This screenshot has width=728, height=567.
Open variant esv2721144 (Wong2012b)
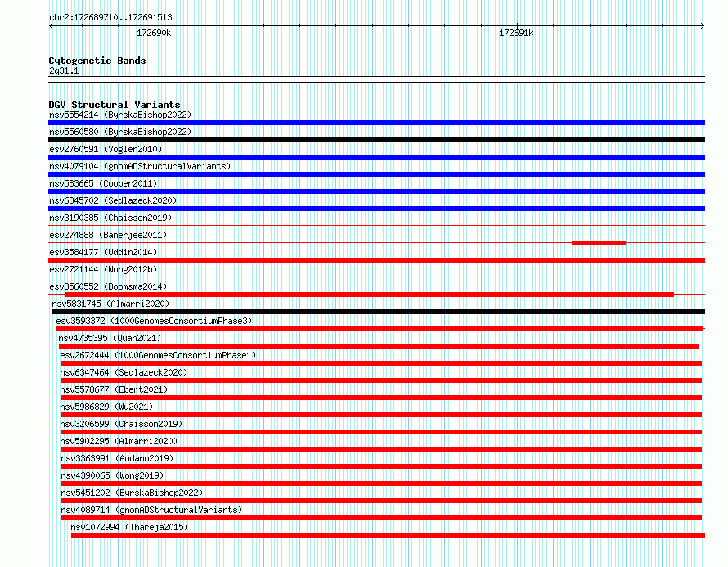(103, 269)
